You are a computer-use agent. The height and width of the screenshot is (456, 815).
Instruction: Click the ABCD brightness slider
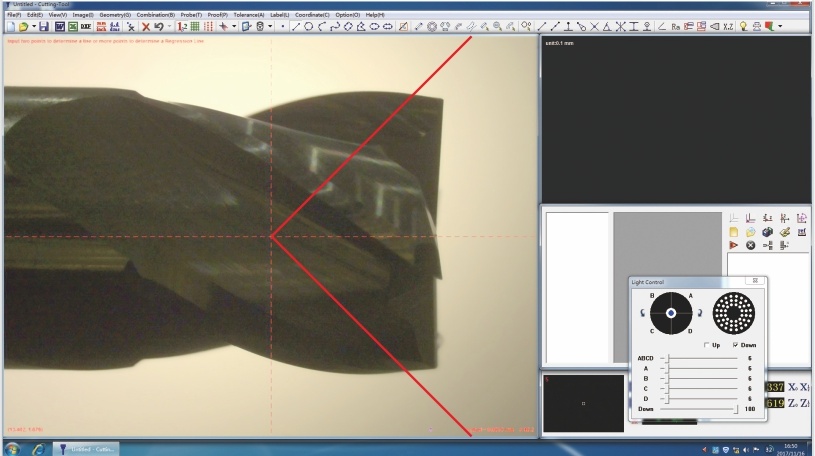(x=700, y=357)
